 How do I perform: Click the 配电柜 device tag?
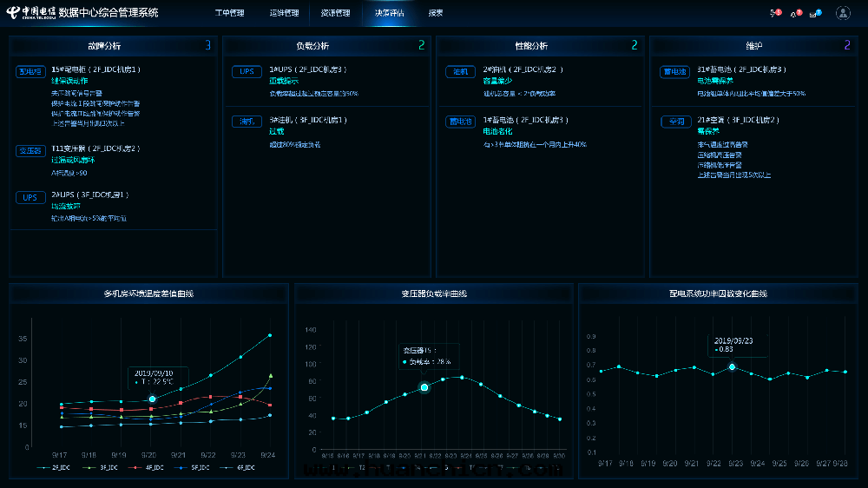pos(30,71)
